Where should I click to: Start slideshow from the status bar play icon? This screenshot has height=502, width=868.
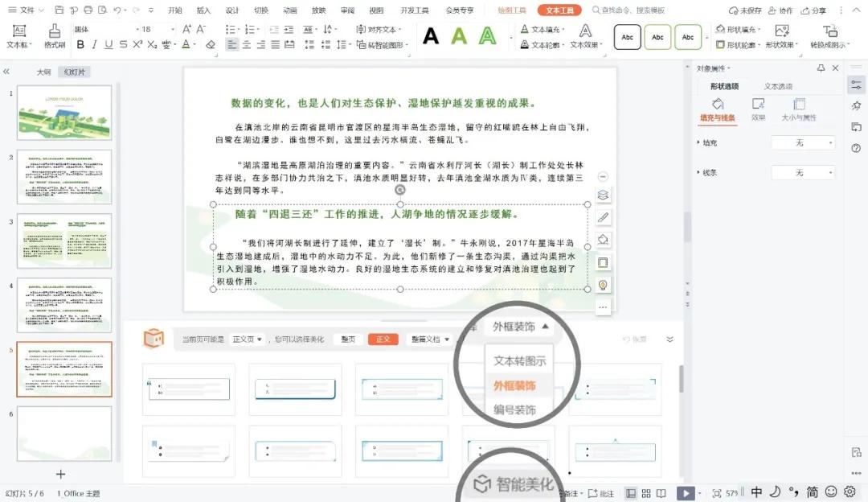tap(686, 493)
